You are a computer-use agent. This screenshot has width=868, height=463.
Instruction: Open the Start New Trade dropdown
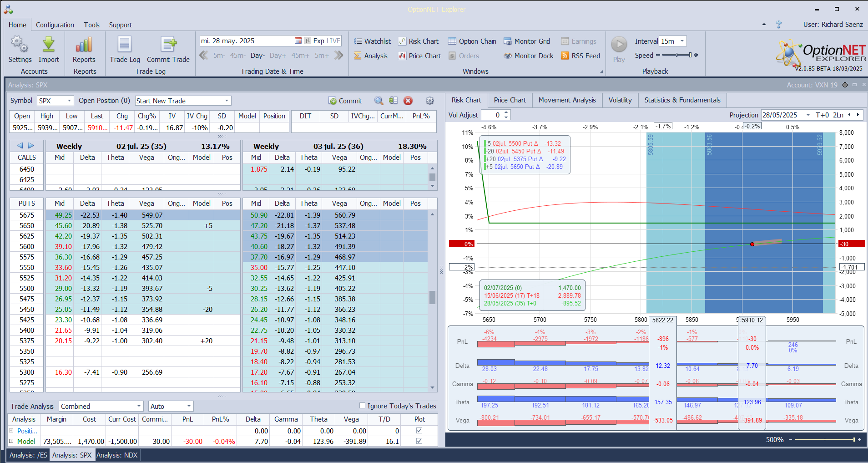pyautogui.click(x=227, y=101)
